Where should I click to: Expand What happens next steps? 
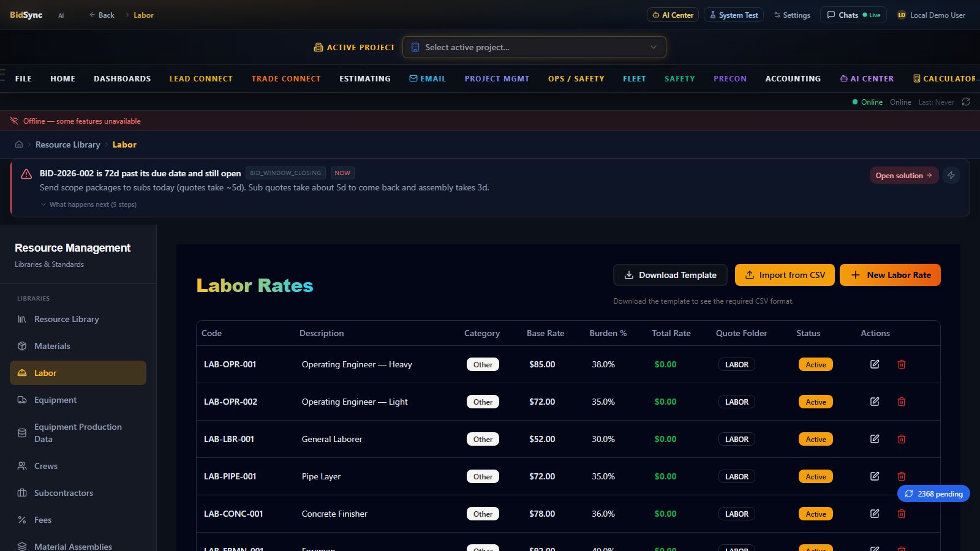pyautogui.click(x=89, y=204)
